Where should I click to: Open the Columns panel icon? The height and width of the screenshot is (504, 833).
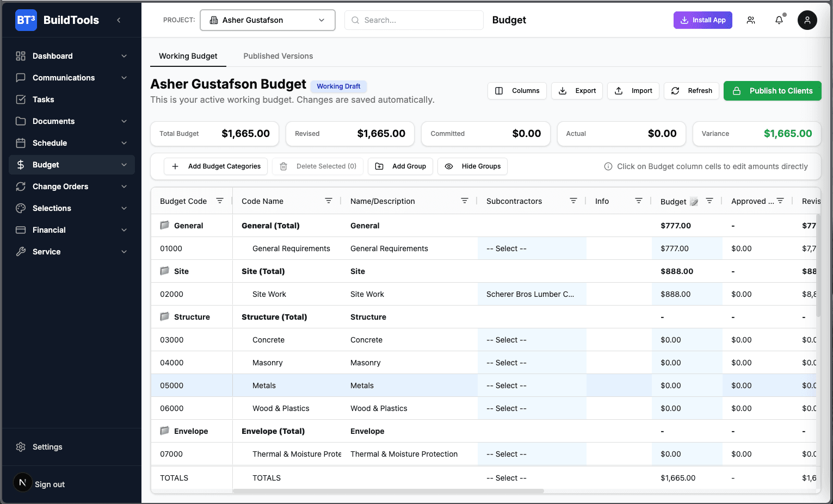pos(499,91)
